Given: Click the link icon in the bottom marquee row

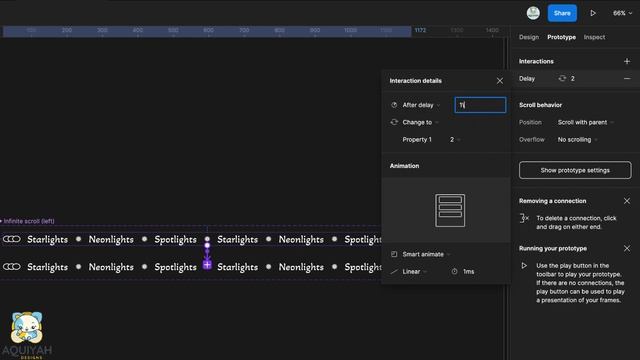Looking at the screenshot, I should [x=11, y=267].
